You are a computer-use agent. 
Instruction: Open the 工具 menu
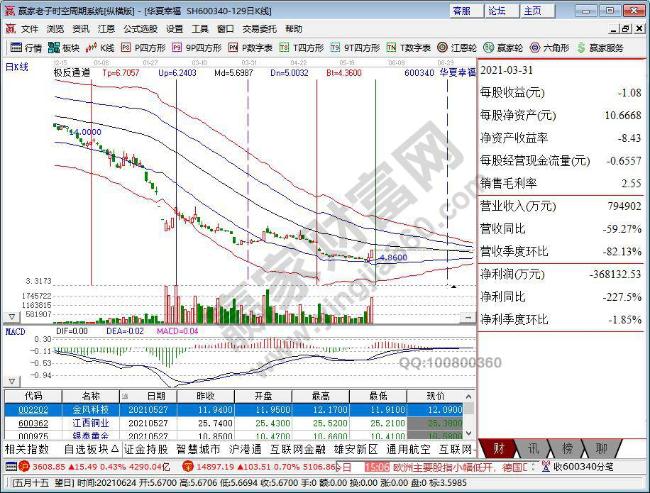pos(200,29)
